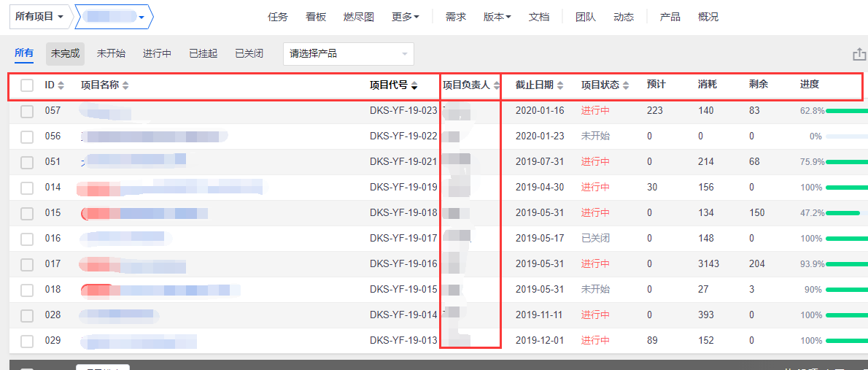Screen dimensions: 868x370
Task: Select the 所有 filter tab
Action: pos(24,53)
